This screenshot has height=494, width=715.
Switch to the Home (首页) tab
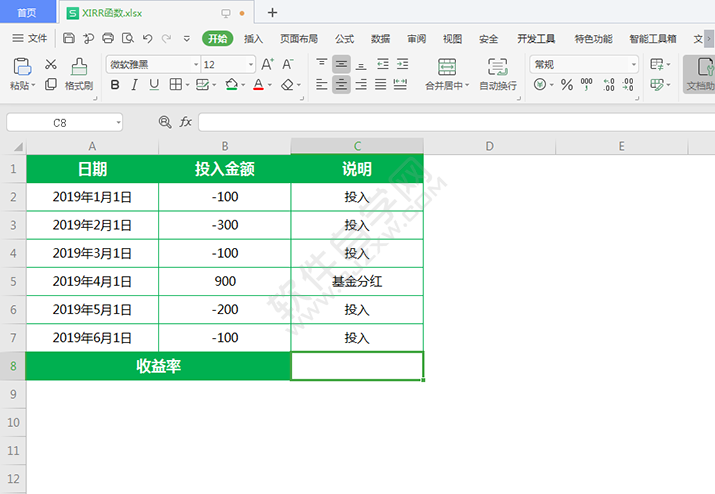[27, 13]
